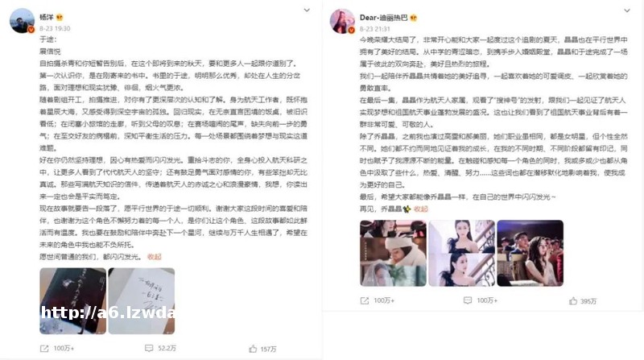
Task: Click member badge next to 杨洋's name
Action: tap(60, 17)
